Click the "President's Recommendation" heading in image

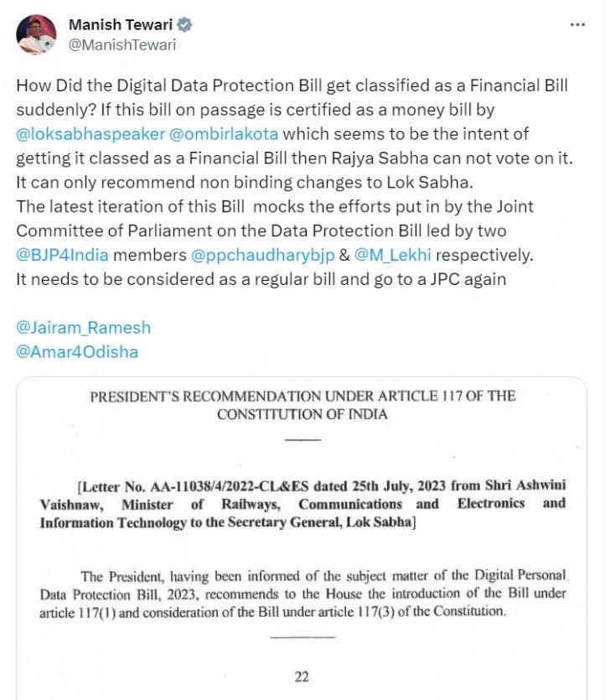coord(302,405)
